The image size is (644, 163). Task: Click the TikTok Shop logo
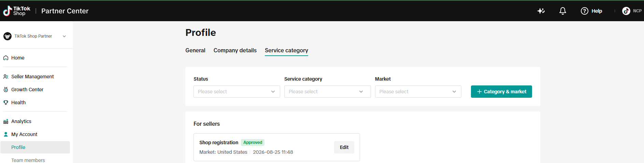(17, 11)
